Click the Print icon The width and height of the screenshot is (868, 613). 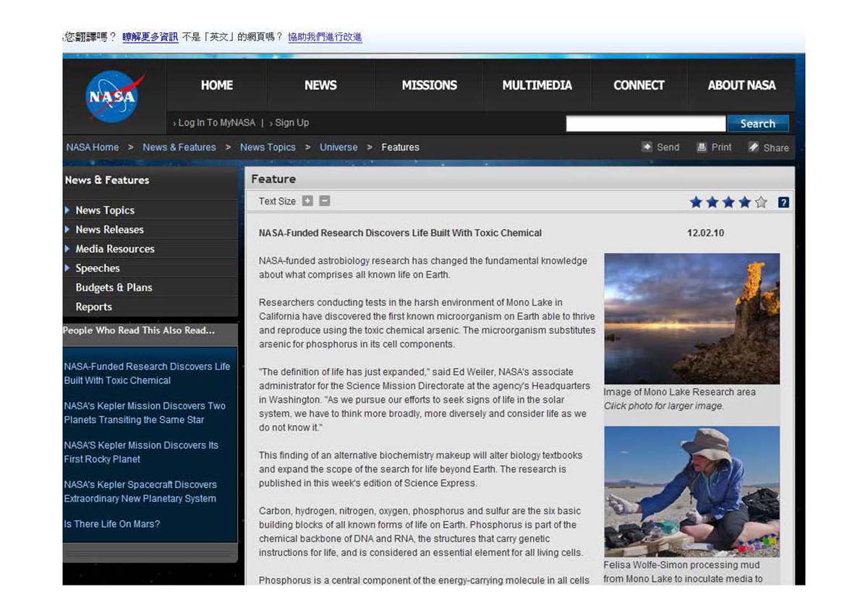coord(702,147)
